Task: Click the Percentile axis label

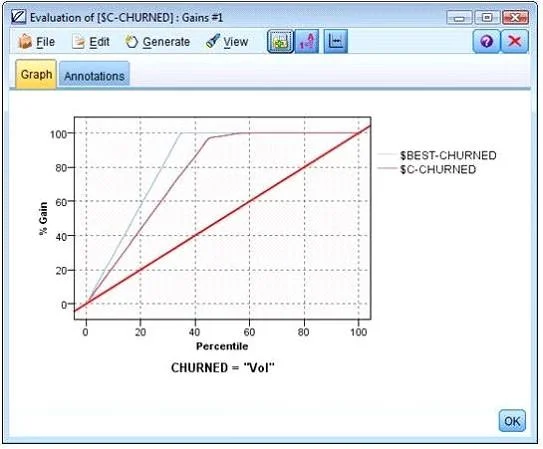Action: [222, 346]
